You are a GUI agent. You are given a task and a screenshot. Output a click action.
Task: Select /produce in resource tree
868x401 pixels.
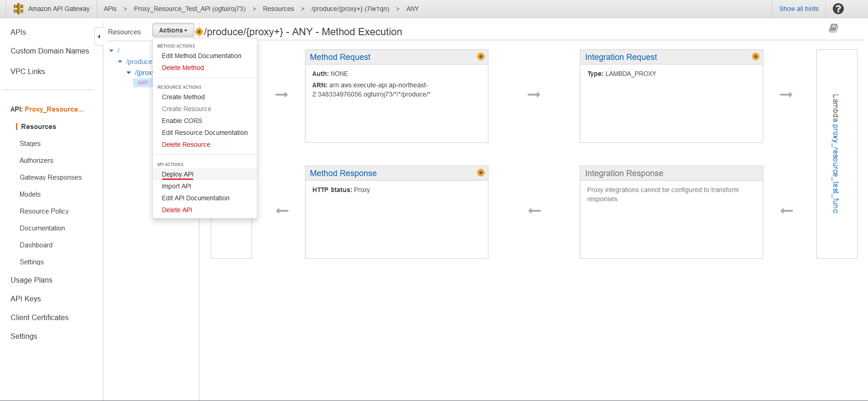139,62
